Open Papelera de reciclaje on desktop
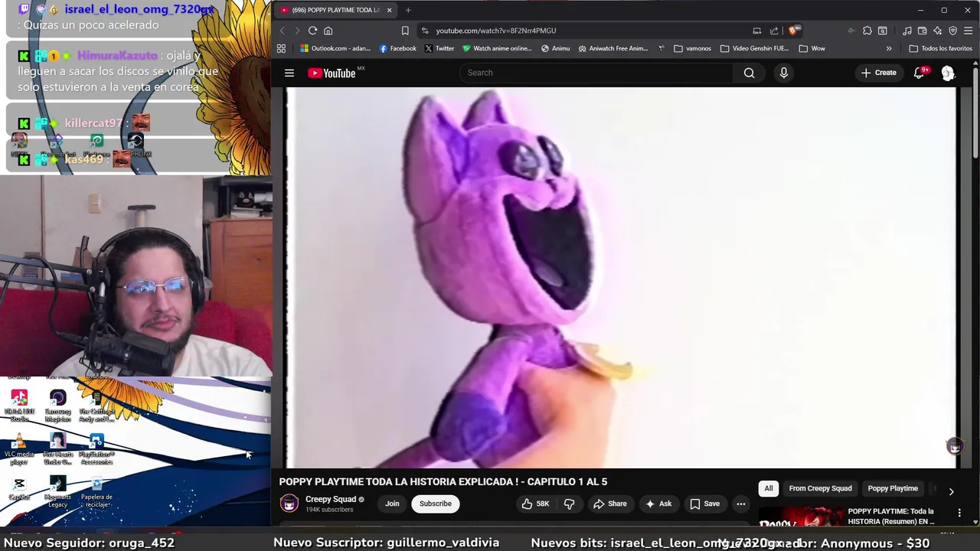 point(96,491)
